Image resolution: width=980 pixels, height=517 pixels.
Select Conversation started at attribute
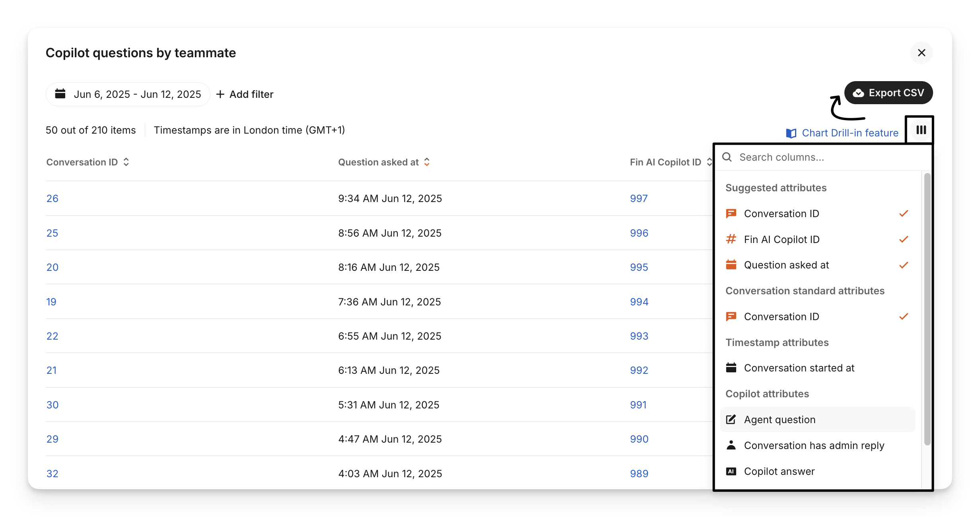click(799, 368)
